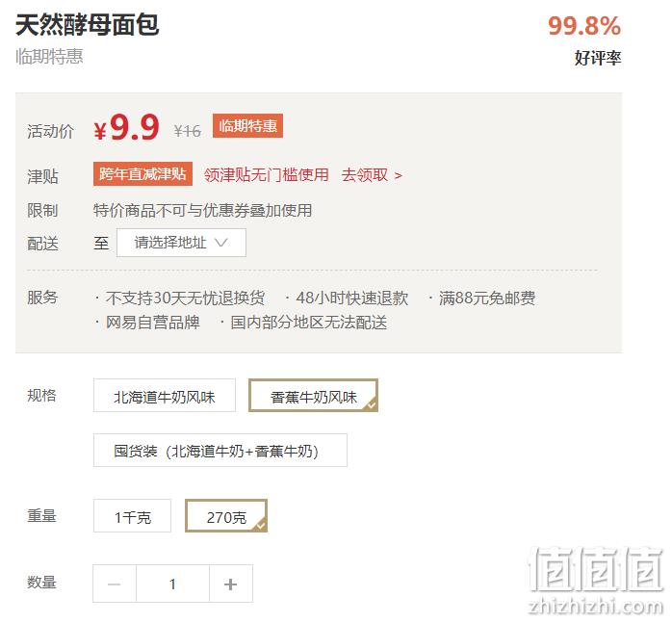672x623 pixels.
Task: Click the arrow next to 去领取
Action: 399,175
